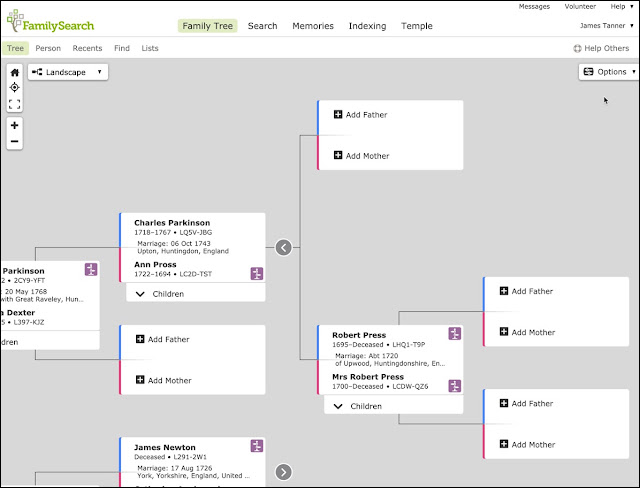Image resolution: width=640 pixels, height=488 pixels.
Task: Click Add Father text above Robert Press
Action: click(367, 115)
